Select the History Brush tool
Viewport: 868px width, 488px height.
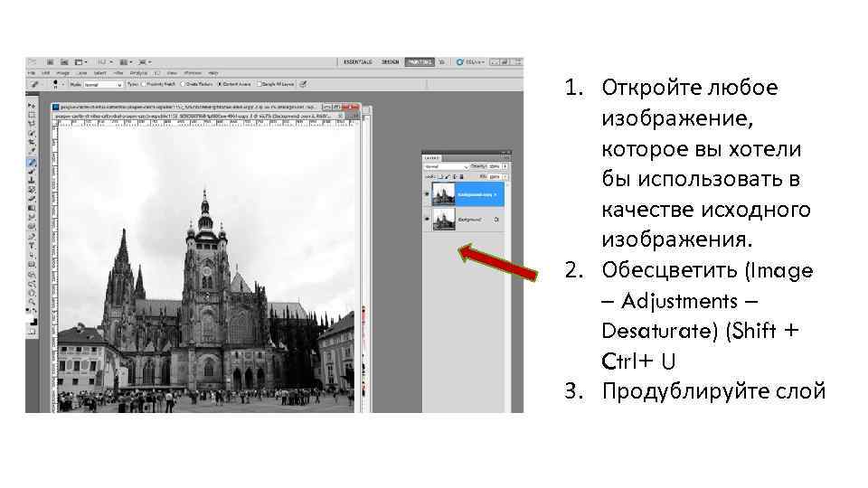pyautogui.click(x=32, y=190)
